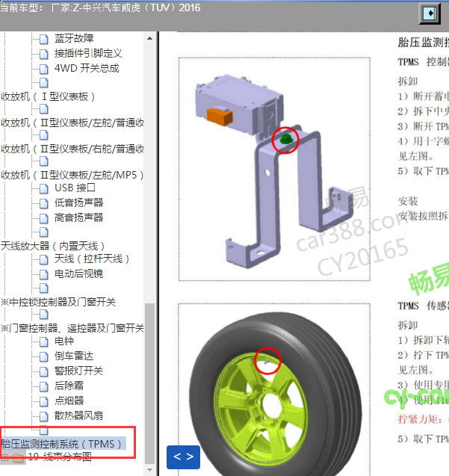Open the 低音扬声器 page
The width and height of the screenshot is (449, 476).
[78, 203]
